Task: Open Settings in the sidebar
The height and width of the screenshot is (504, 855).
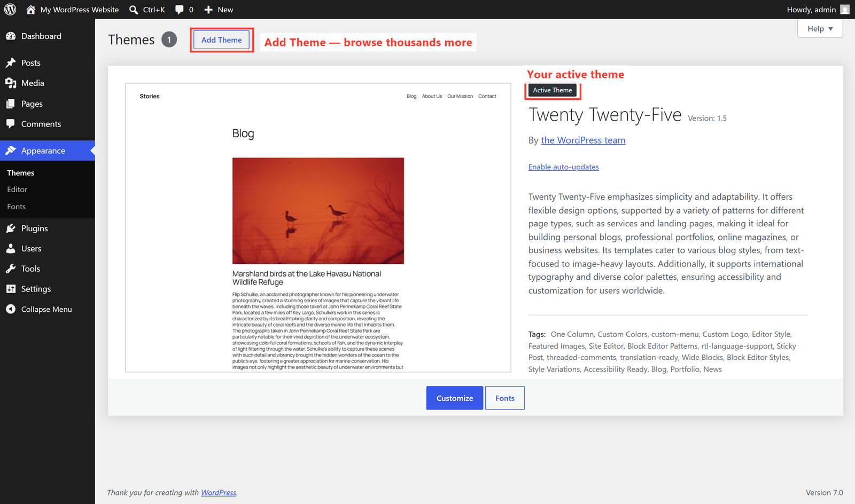Action: 48,289
